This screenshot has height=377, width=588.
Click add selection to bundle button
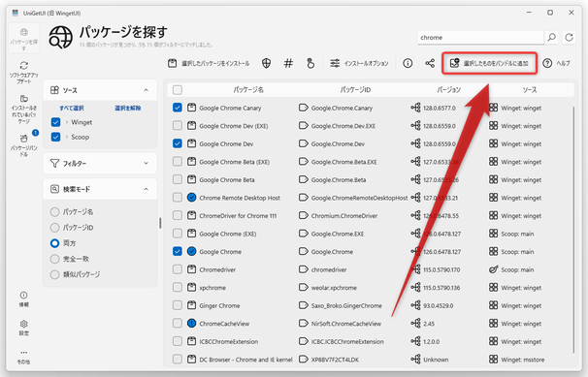(x=489, y=63)
